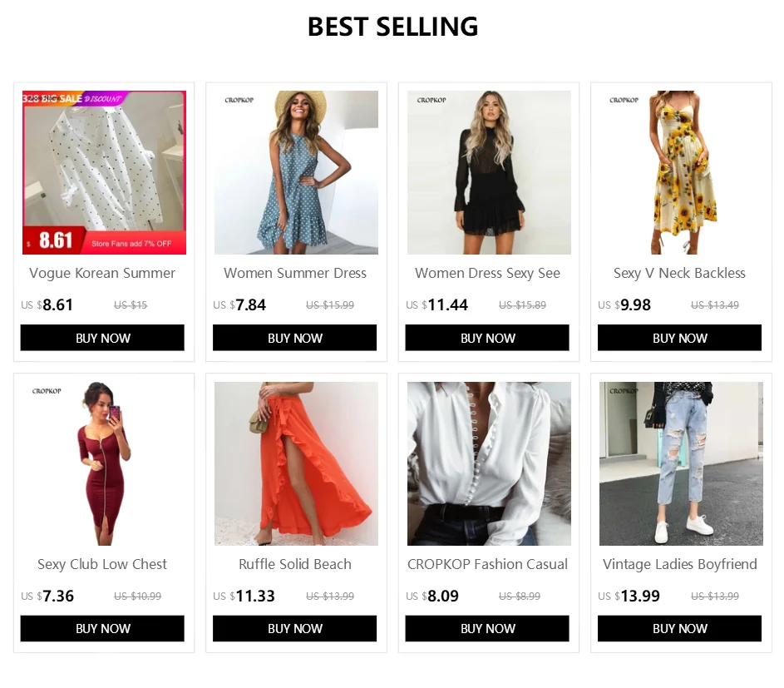Click Buy Now under the $11.44 dress
Screen dimensions: 784x688
point(487,338)
